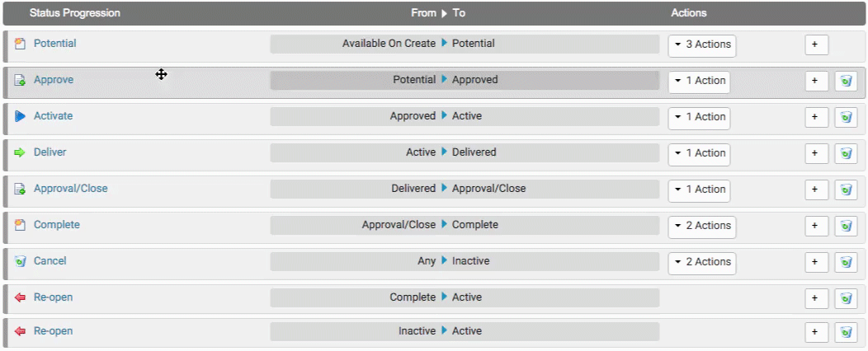This screenshot has height=351, width=868.
Task: Delete the Approve status progression
Action: (846, 81)
